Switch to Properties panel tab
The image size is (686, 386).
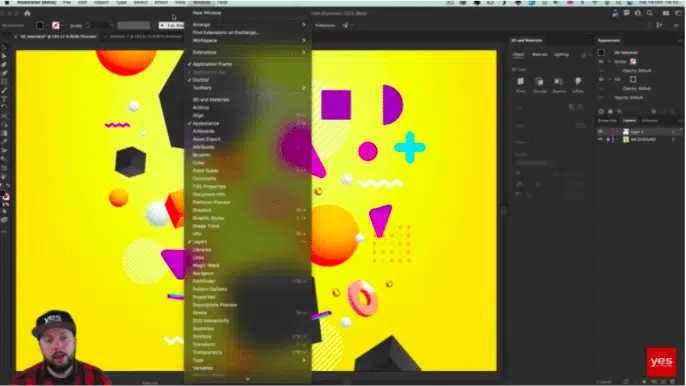pos(607,120)
